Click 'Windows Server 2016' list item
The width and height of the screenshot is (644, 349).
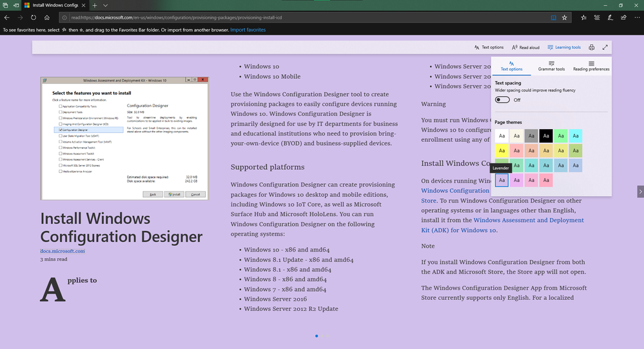275,299
